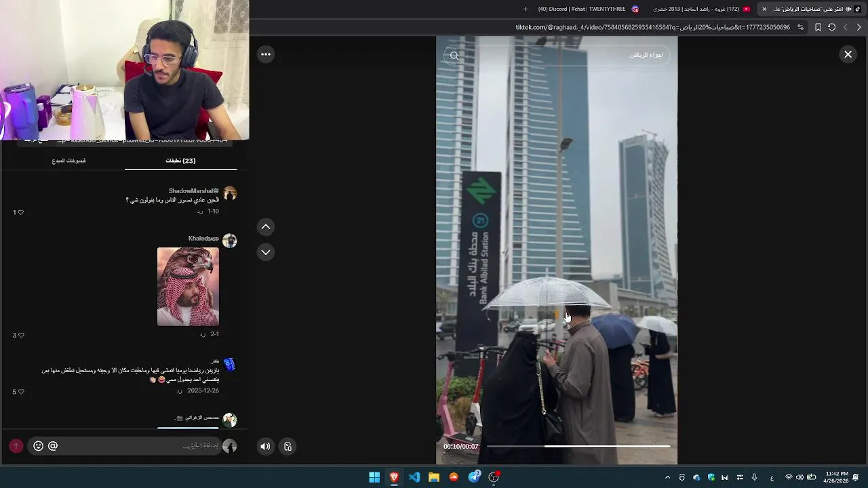Viewport: 868px width, 488px height.
Task: Switch to the TikTok browser tab
Action: point(810,9)
